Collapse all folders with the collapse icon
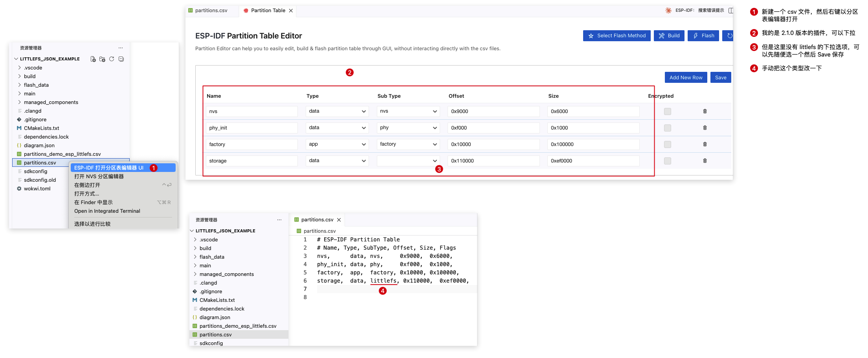This screenshot has height=358, width=868. [x=121, y=59]
